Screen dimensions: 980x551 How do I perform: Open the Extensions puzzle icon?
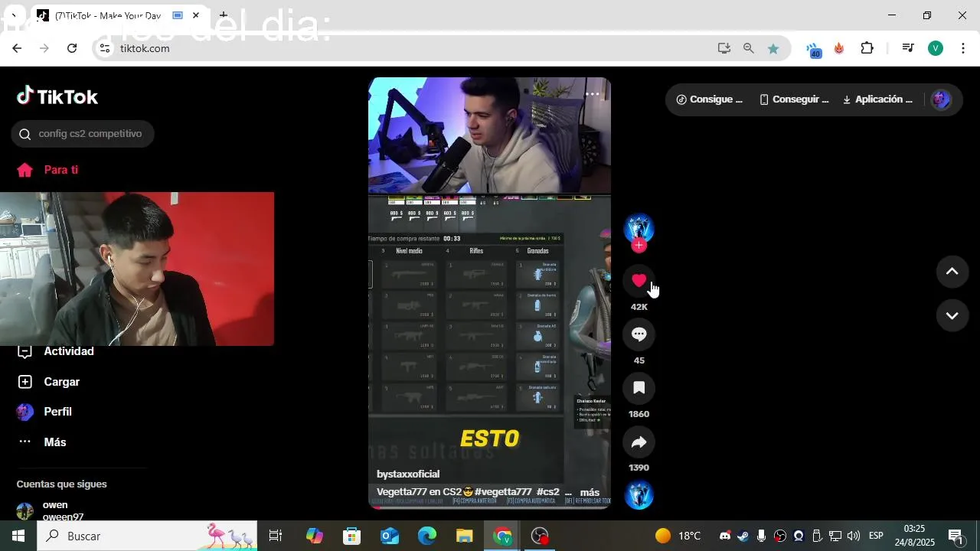[x=867, y=48]
